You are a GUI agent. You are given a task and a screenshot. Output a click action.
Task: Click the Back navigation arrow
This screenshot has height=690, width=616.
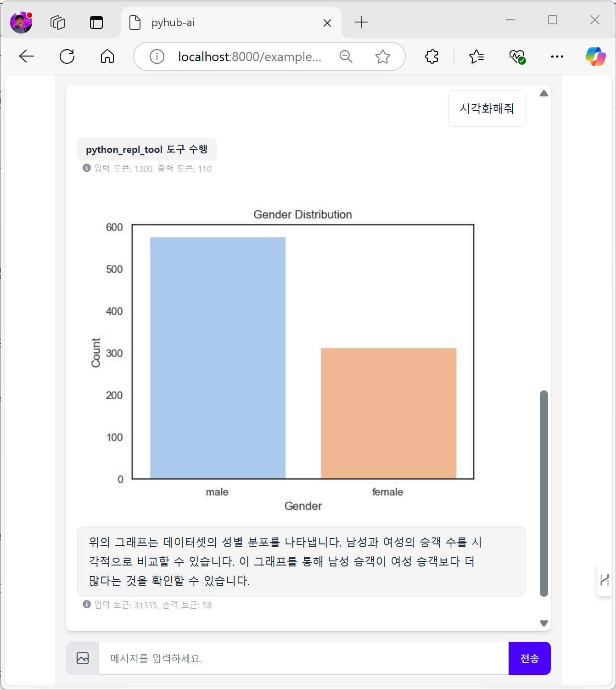pyautogui.click(x=27, y=57)
